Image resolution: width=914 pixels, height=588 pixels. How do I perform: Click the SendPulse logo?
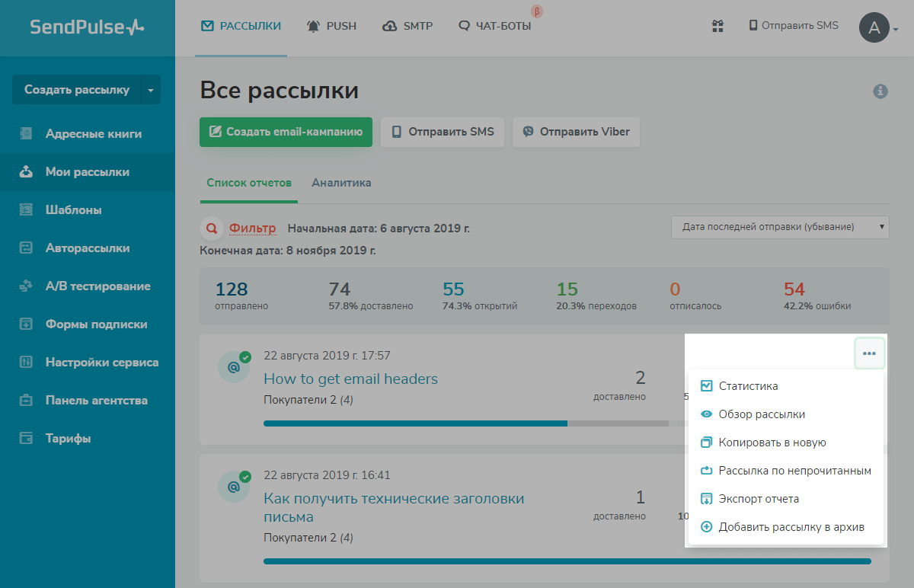tap(87, 27)
